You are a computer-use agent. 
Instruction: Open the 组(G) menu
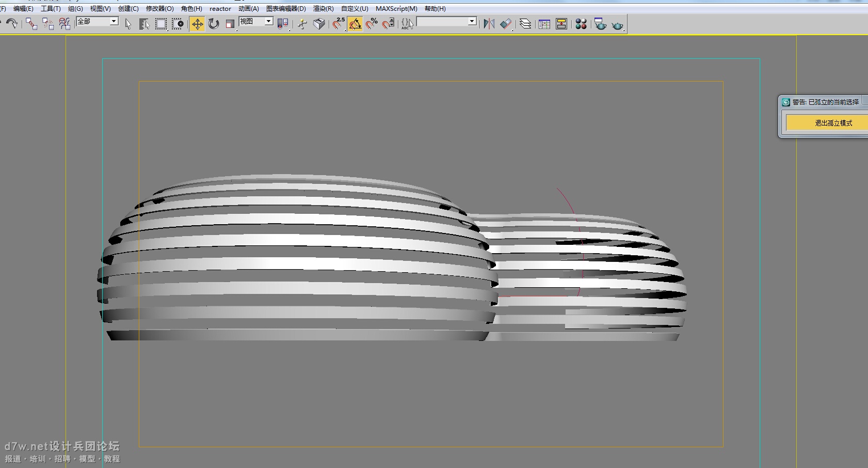click(75, 9)
